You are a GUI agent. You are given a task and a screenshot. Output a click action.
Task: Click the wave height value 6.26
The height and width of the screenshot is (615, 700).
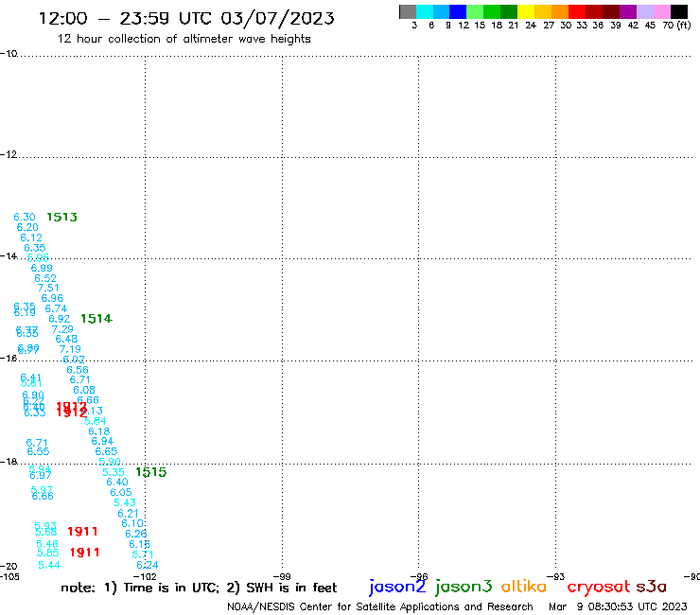136,534
